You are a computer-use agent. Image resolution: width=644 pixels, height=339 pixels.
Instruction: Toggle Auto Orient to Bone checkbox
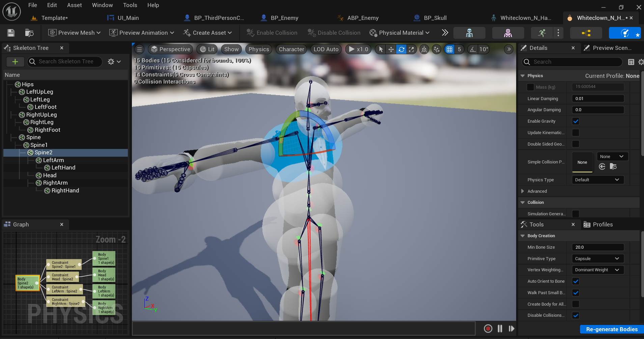pos(576,281)
